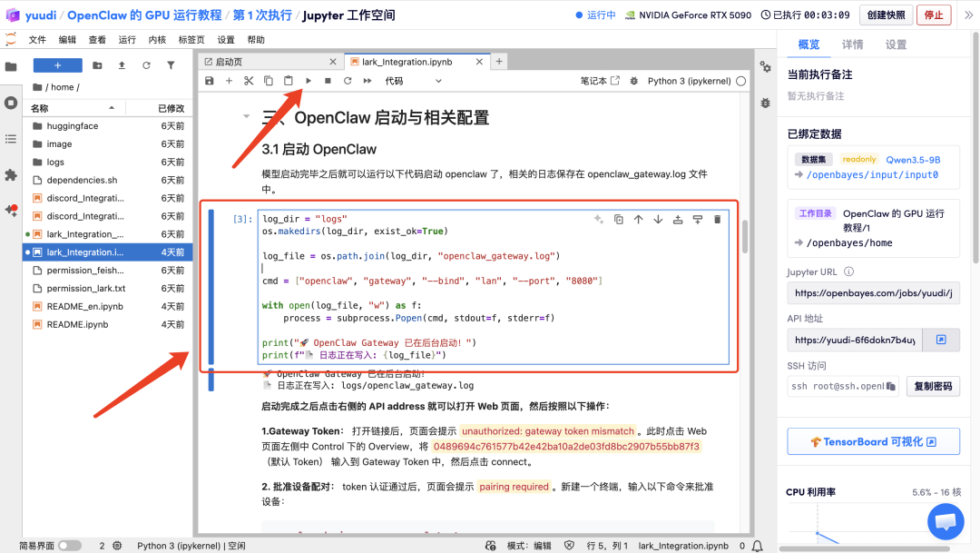Open the logs folder
Viewport: 980px width, 553px height.
point(107,162)
